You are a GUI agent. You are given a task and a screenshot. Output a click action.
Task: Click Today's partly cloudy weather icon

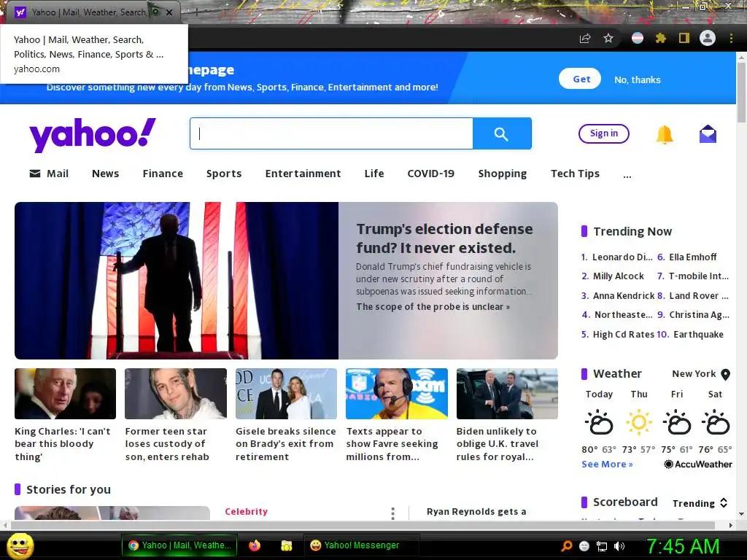tap(599, 422)
